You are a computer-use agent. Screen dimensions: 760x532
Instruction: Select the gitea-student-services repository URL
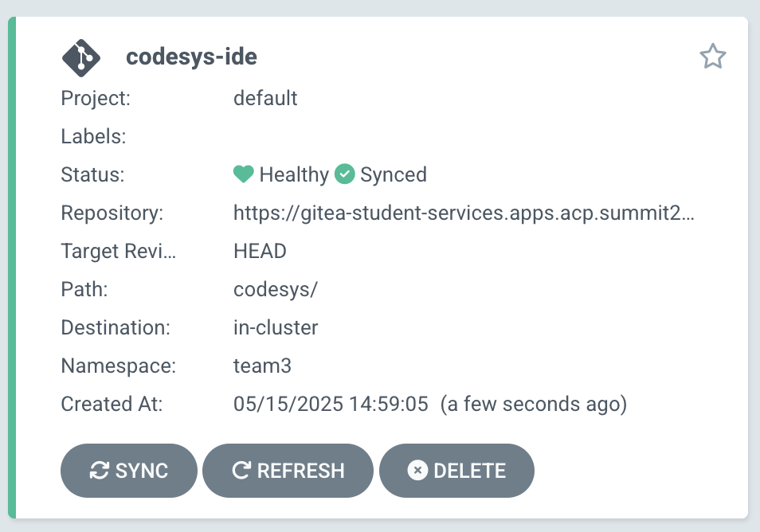464,213
